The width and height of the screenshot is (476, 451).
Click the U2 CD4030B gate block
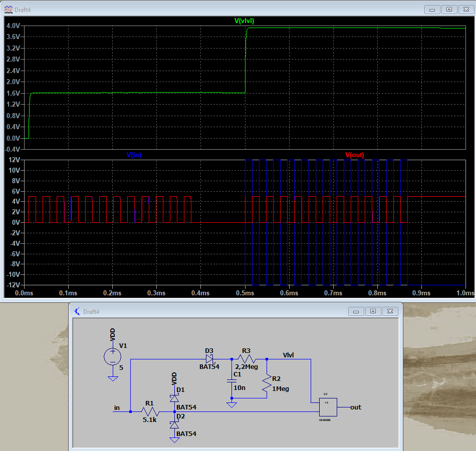[328, 407]
